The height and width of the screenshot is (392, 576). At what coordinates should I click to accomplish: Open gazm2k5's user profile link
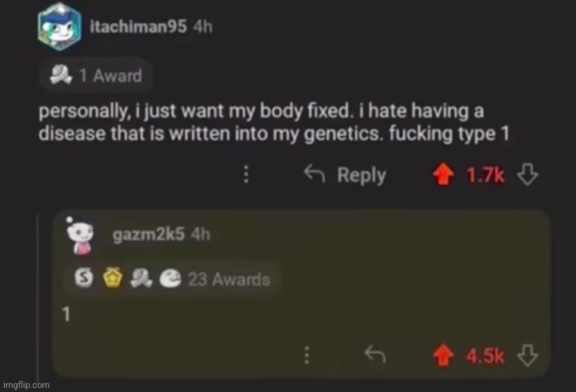pyautogui.click(x=149, y=234)
